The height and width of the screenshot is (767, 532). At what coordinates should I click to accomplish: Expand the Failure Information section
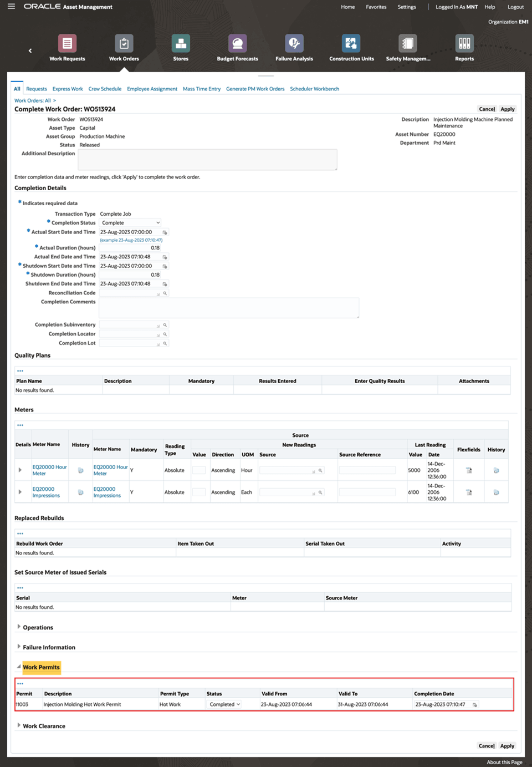[19, 647]
